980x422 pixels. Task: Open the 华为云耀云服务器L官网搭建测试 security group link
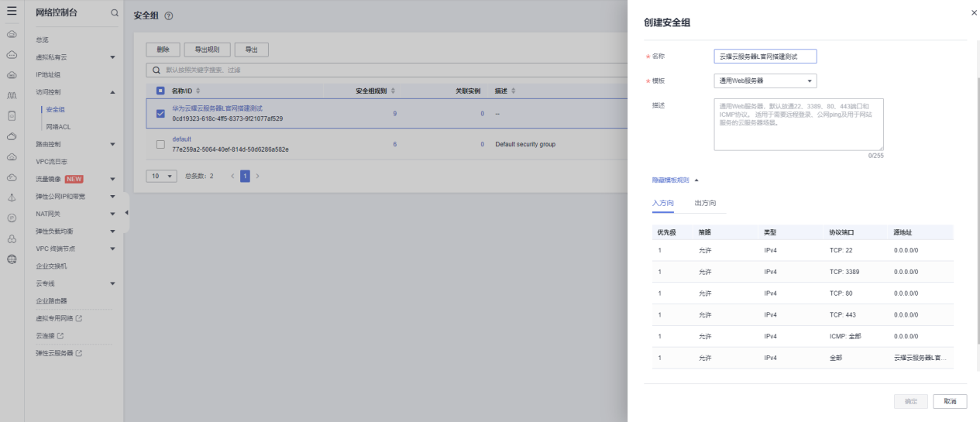217,108
